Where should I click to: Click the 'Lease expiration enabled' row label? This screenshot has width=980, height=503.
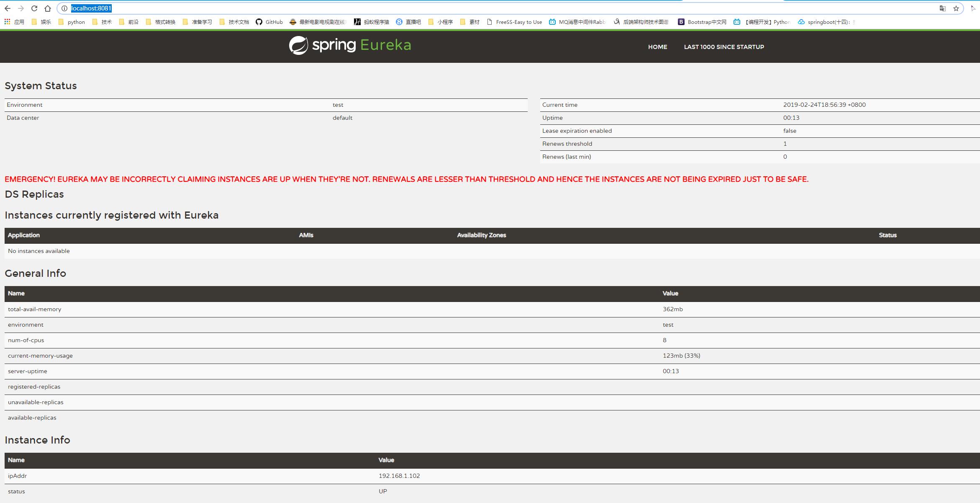tap(577, 131)
